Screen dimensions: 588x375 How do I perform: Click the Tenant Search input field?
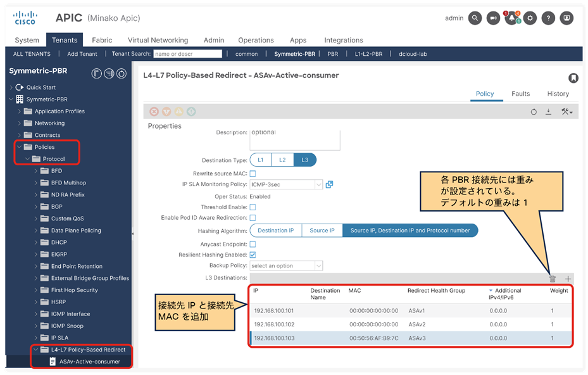coord(187,54)
